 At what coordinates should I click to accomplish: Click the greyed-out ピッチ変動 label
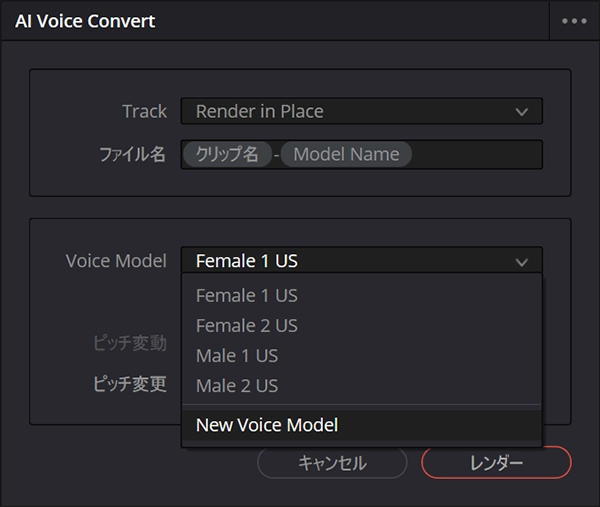tap(130, 343)
